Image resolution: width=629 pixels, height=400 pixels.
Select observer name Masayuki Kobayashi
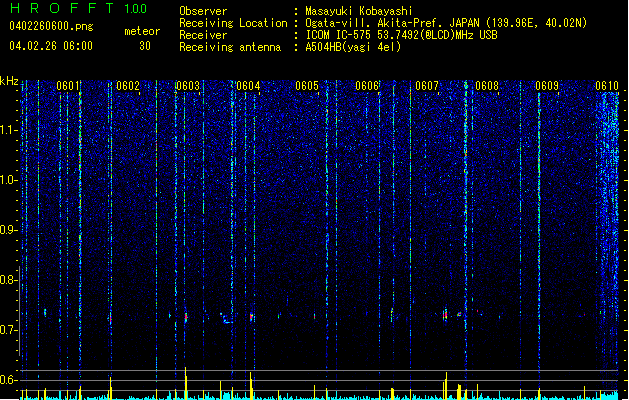click(359, 11)
